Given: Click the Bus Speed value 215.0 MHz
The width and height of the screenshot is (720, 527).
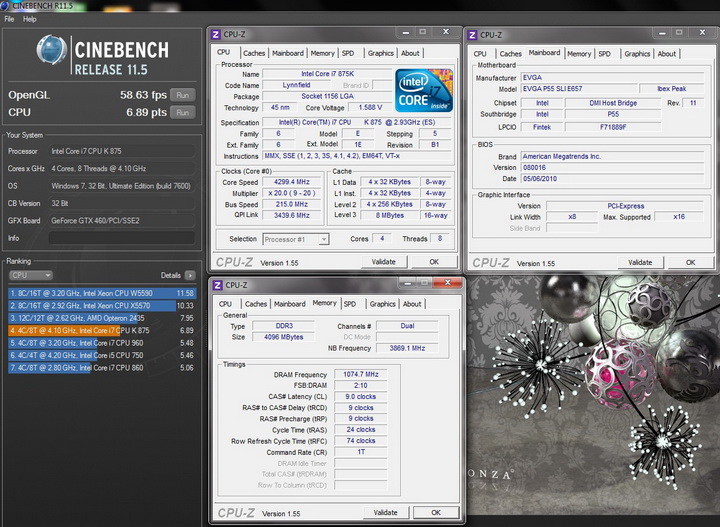Looking at the screenshot, I should pyautogui.click(x=292, y=204).
